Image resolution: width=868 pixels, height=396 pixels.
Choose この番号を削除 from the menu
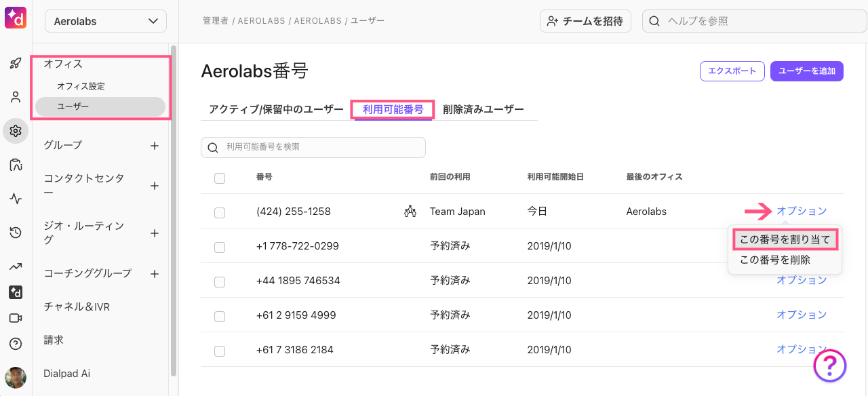click(x=775, y=260)
